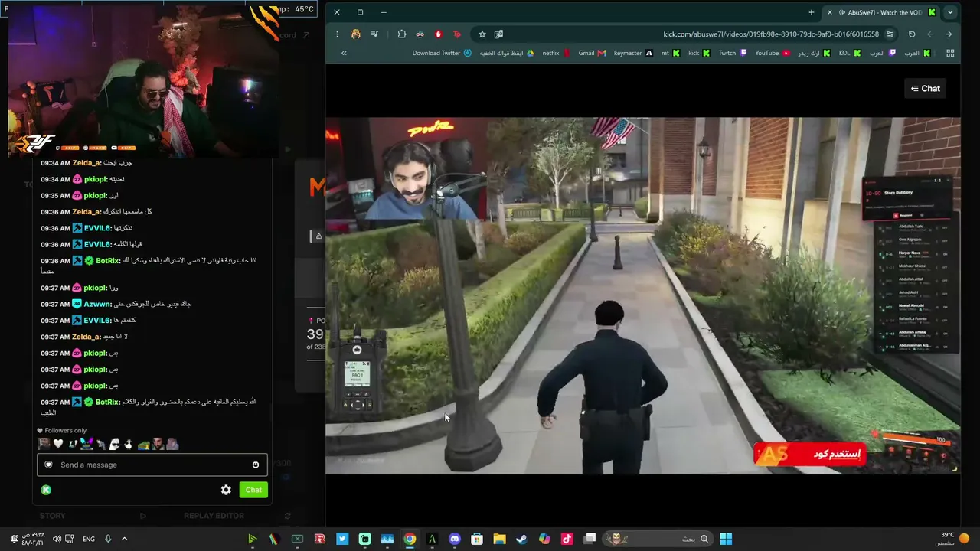Open the emoji picker in the message box
Viewport: 980px width, 551px height.
(x=256, y=465)
